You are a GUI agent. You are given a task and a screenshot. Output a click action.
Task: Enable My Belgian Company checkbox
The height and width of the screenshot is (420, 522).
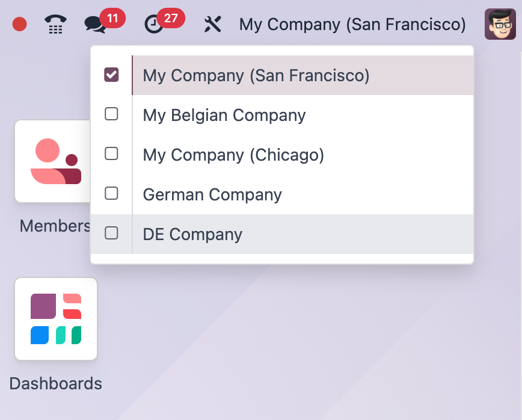coord(111,114)
